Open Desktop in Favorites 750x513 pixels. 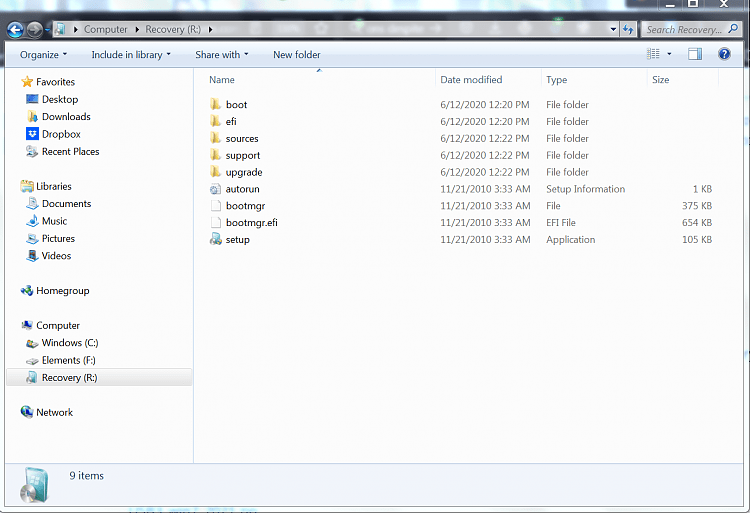pos(60,99)
